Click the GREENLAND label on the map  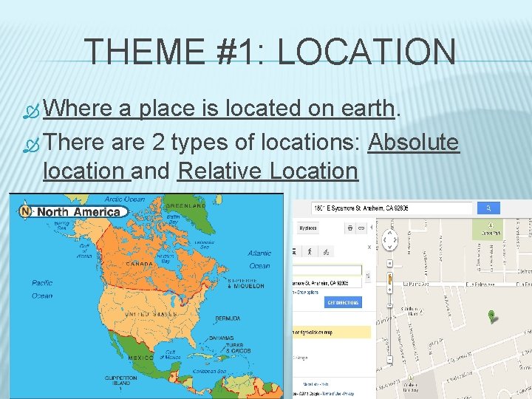[185, 205]
